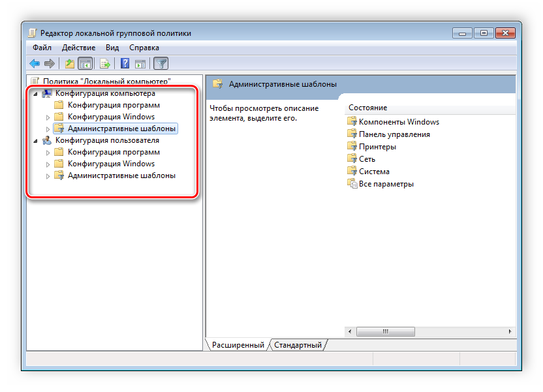Click the Export list toolbar icon

point(104,63)
